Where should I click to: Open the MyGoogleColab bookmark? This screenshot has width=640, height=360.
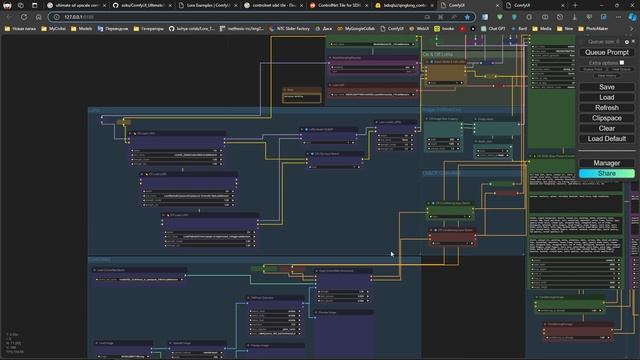pos(356,29)
